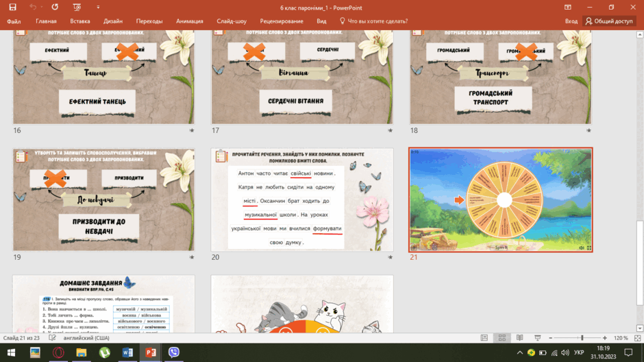Open Windows Start menu

pyautogui.click(x=11, y=352)
